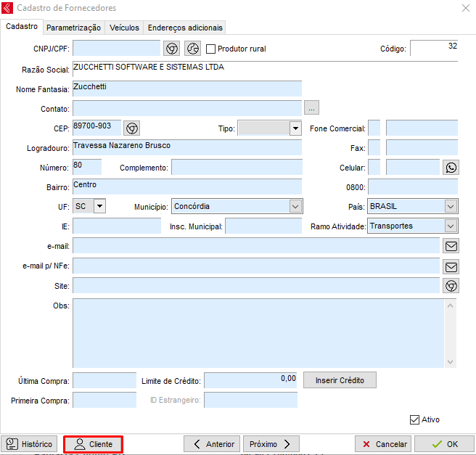Click the Fax area code box
The height and width of the screenshot is (455, 476).
tap(374, 147)
